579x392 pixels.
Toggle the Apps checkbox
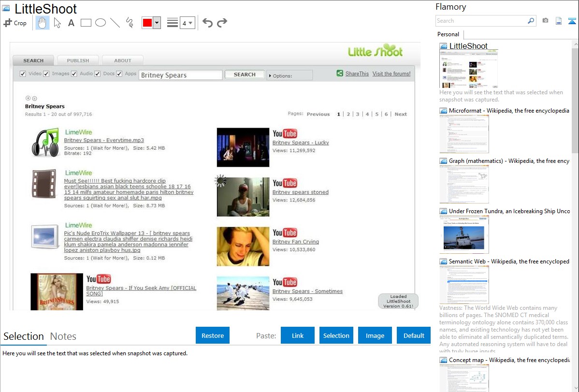119,74
